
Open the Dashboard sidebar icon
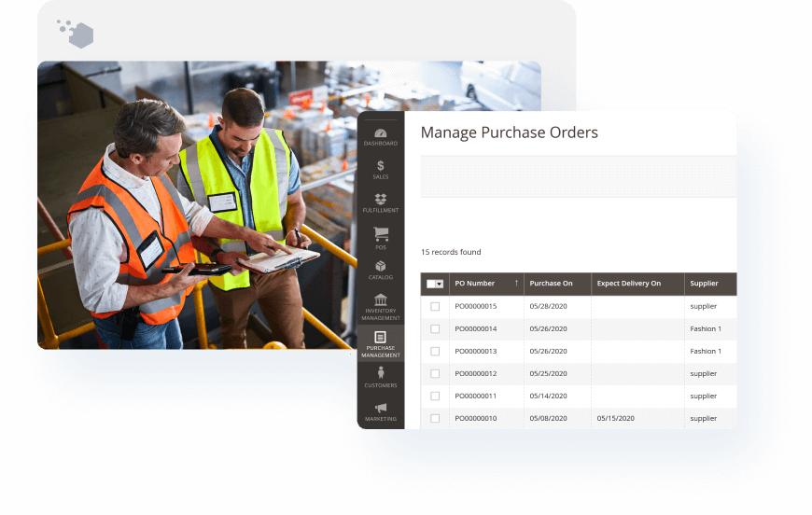(380, 136)
